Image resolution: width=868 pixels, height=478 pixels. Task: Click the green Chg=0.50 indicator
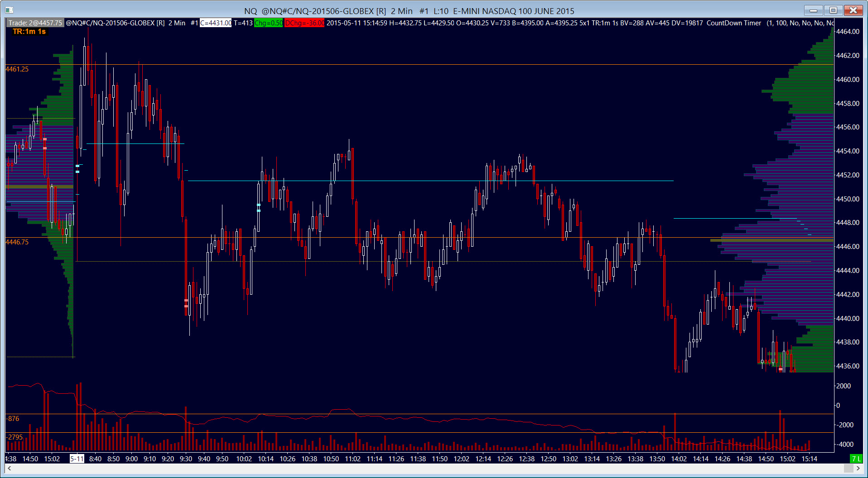(269, 23)
